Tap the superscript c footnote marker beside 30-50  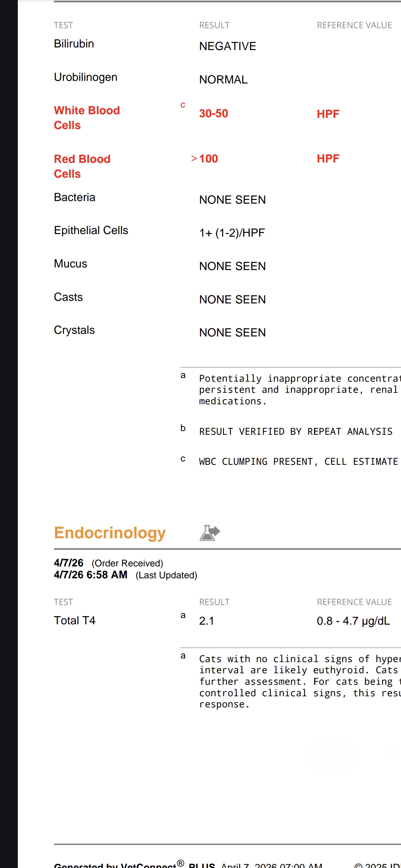pos(183,105)
